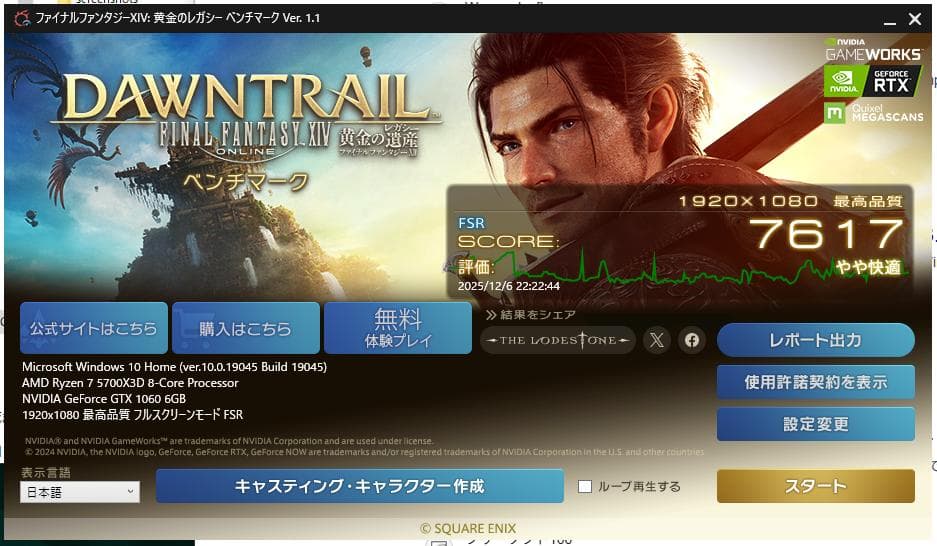
Task: Click the app icon in title bar
Action: coord(22,19)
